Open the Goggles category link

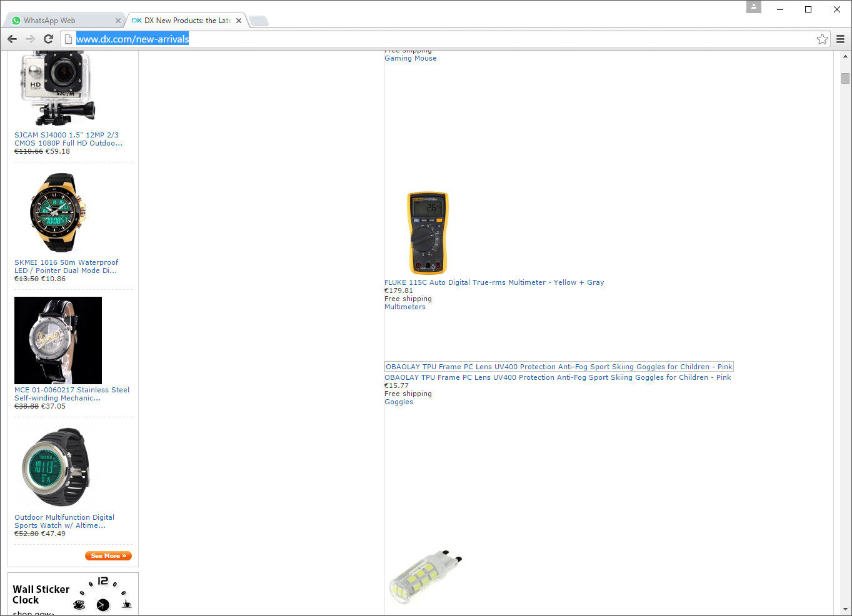399,402
